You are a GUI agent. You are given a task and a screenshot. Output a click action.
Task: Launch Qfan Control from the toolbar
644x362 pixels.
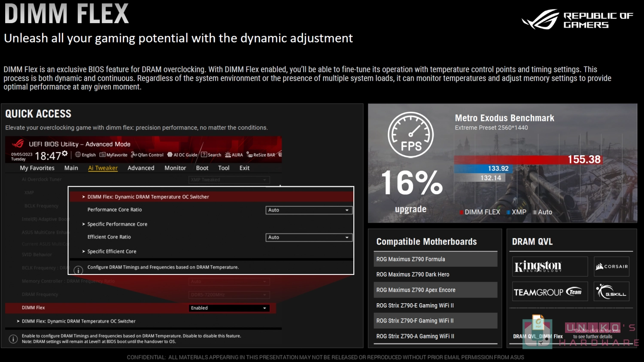pos(147,155)
